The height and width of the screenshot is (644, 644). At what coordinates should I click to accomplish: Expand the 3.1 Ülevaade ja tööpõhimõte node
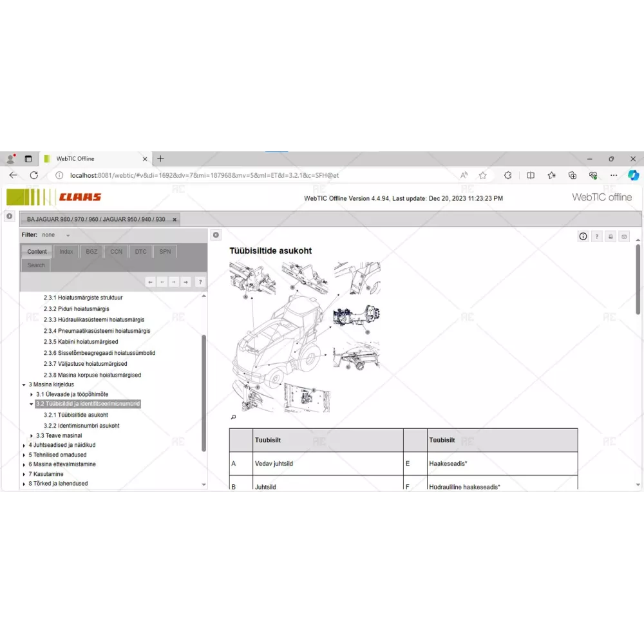click(32, 394)
